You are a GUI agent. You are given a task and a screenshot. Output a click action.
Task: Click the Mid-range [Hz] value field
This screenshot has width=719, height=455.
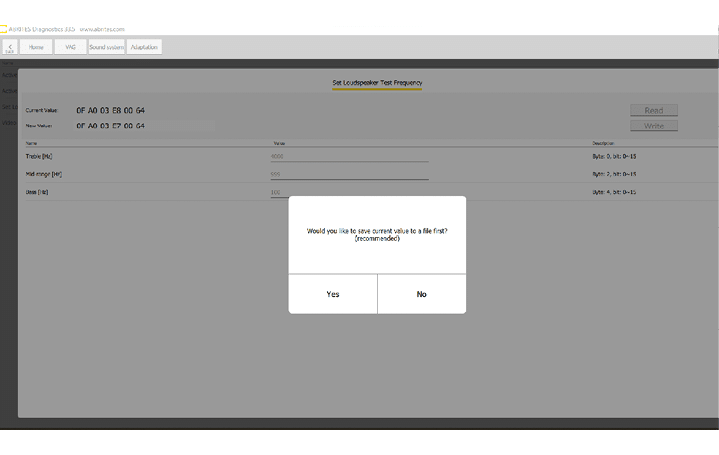348,174
